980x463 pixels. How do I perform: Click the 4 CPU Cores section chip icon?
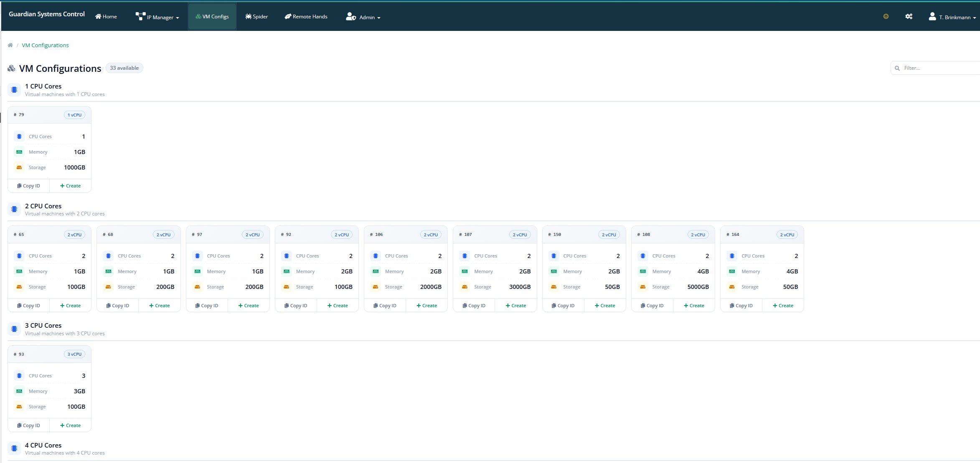[x=14, y=448]
